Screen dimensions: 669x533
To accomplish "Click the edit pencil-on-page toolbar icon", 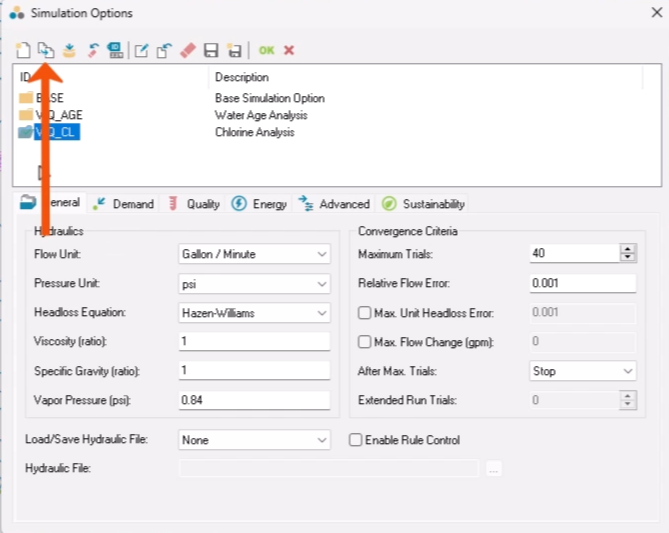I will 142,50.
